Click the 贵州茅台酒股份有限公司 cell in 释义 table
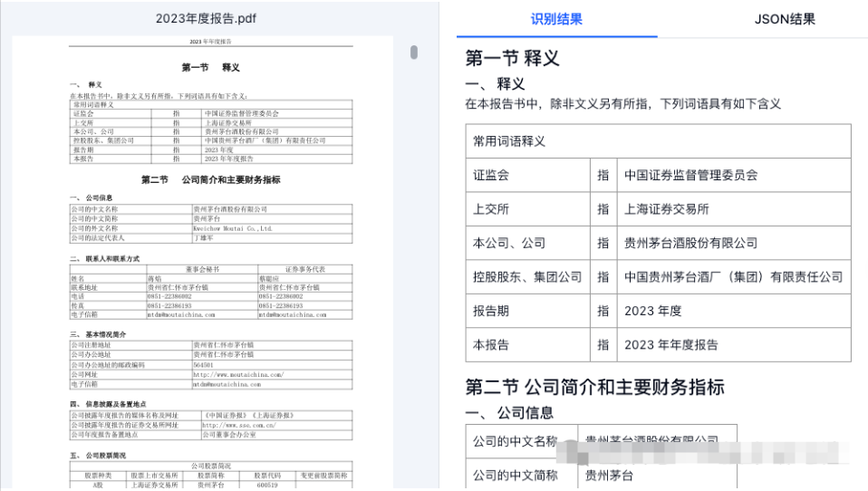The width and height of the screenshot is (868, 491). tap(734, 243)
